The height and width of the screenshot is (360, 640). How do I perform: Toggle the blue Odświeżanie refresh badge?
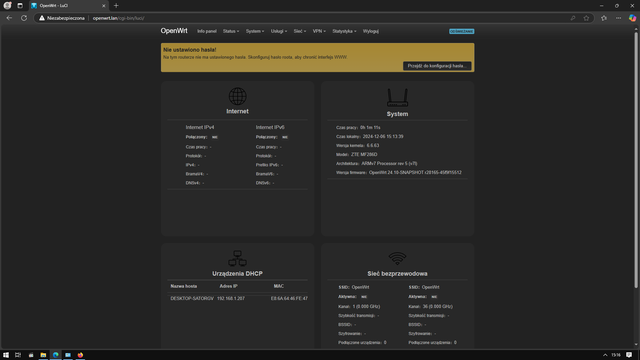462,31
